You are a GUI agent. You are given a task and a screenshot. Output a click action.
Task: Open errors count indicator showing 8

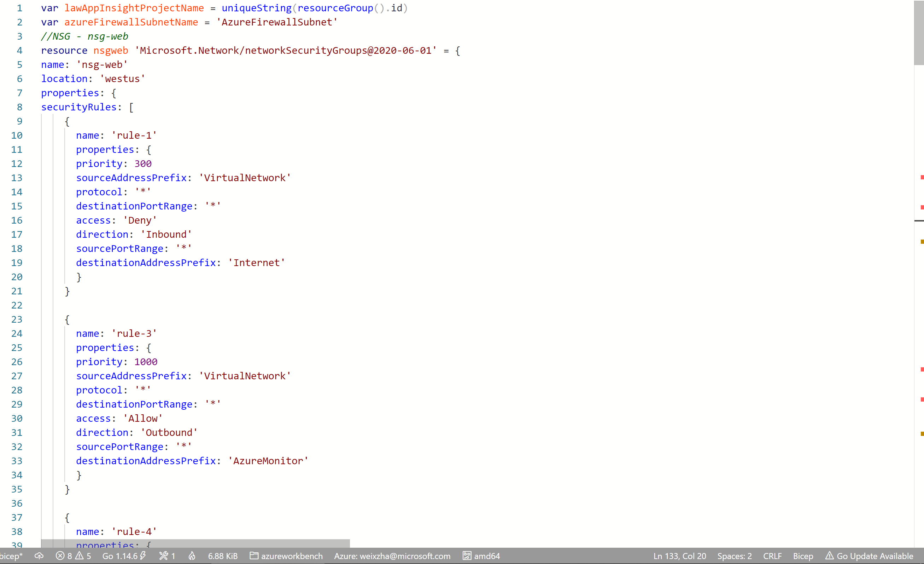click(x=64, y=556)
